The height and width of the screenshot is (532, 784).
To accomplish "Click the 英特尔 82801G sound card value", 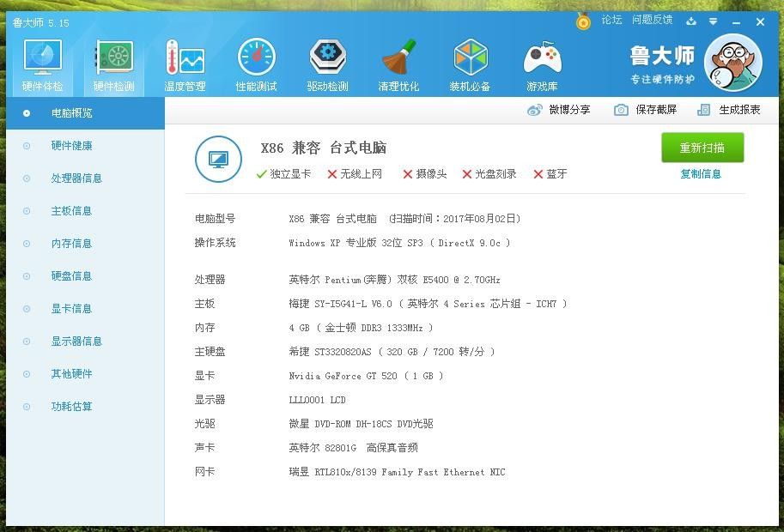I will tap(353, 448).
